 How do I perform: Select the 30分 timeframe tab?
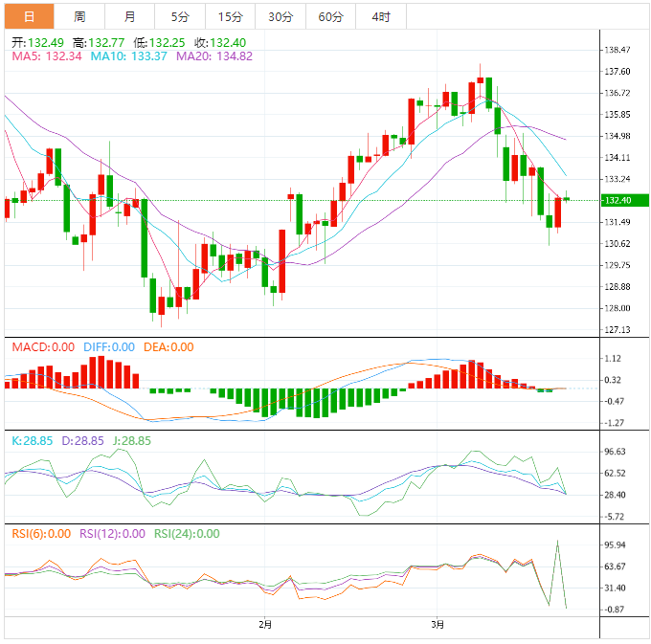coord(281,16)
